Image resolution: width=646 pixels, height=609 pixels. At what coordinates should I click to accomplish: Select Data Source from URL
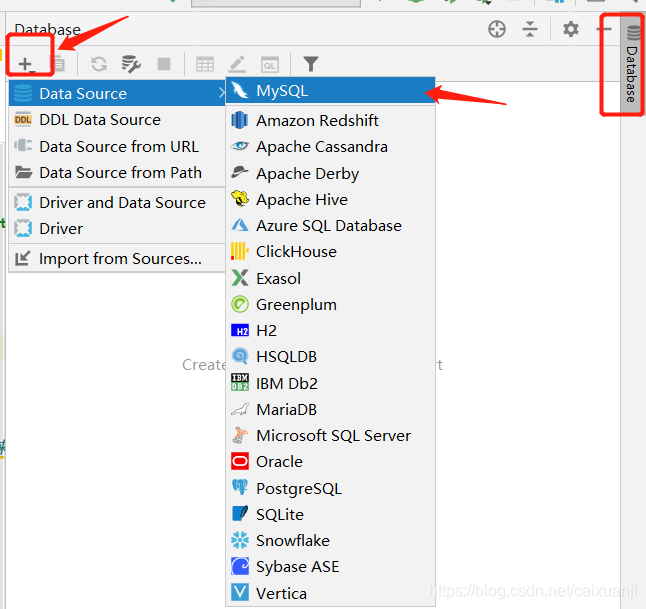point(117,146)
